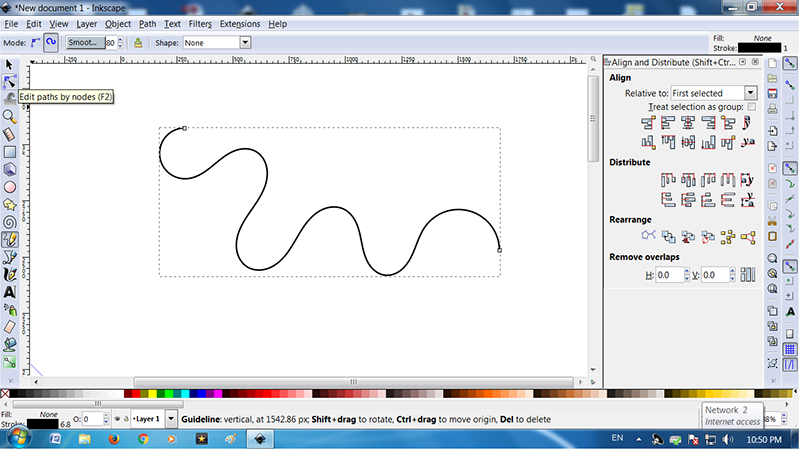Select the Bezier pen tool
800x451 pixels.
tap(9, 257)
